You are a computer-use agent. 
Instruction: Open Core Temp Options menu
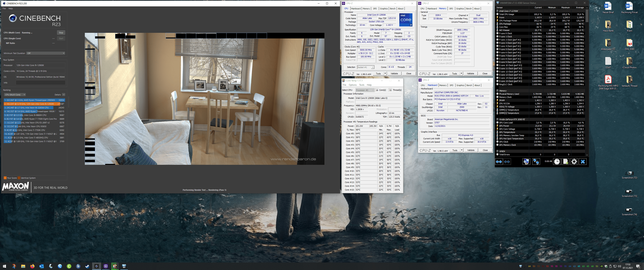tap(353, 85)
